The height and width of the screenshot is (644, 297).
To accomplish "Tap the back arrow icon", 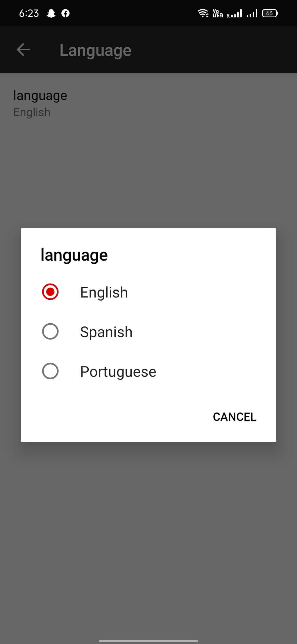I will coord(23,50).
